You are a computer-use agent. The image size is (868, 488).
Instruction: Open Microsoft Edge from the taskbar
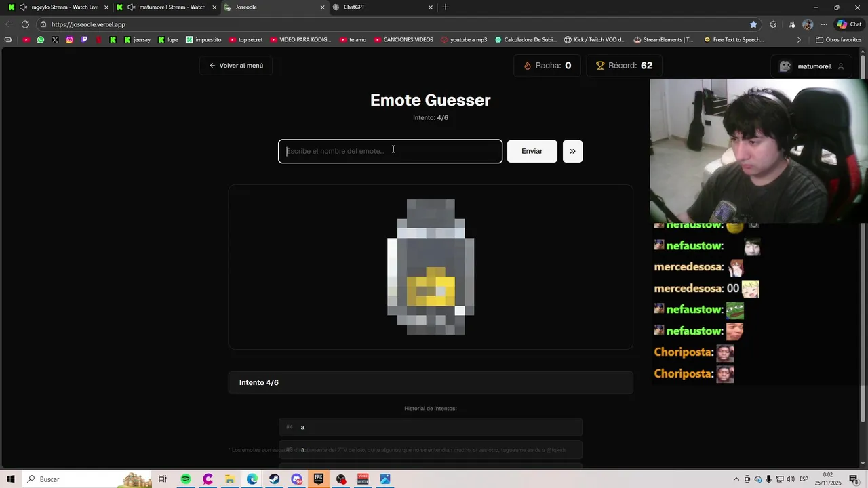point(252,479)
